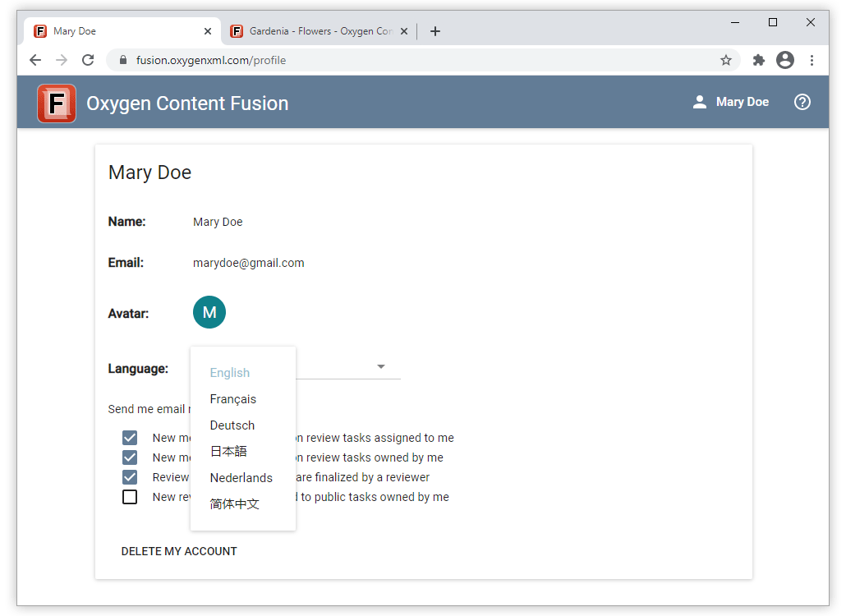
Task: Choose Français from the language list
Action: click(x=243, y=399)
